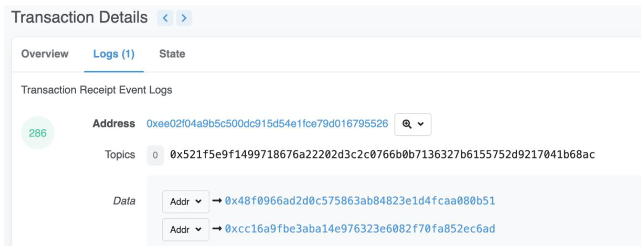Click the Data label

(x=124, y=201)
